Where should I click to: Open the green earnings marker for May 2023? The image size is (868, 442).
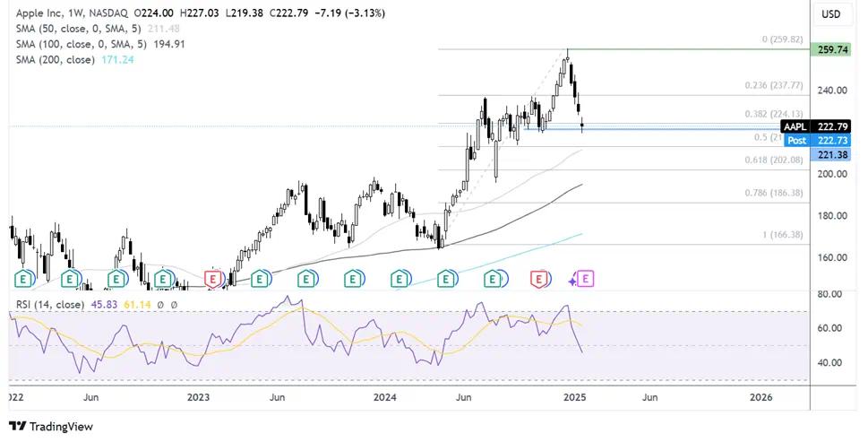[x=260, y=279]
